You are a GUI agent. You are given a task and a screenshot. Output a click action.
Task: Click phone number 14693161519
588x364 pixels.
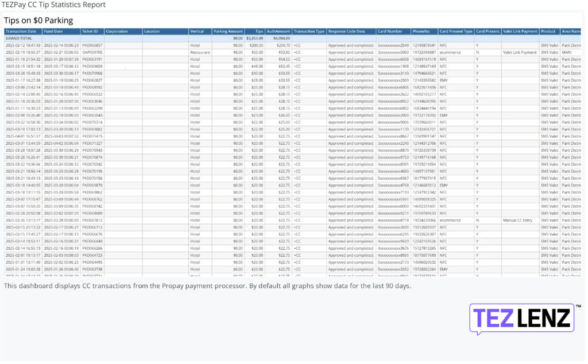click(x=424, y=59)
